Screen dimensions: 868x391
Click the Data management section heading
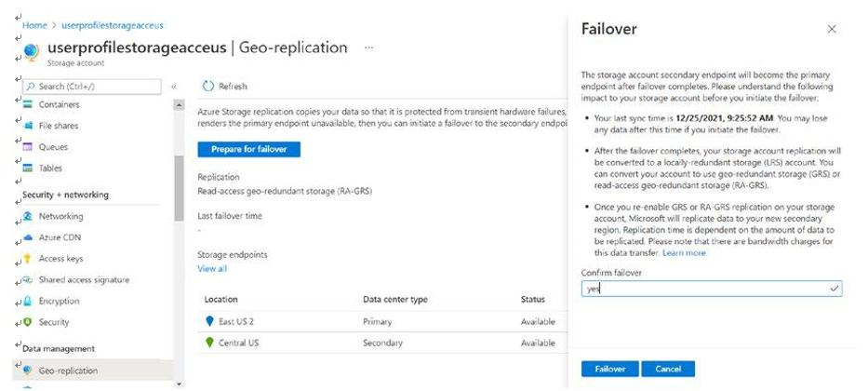[59, 348]
